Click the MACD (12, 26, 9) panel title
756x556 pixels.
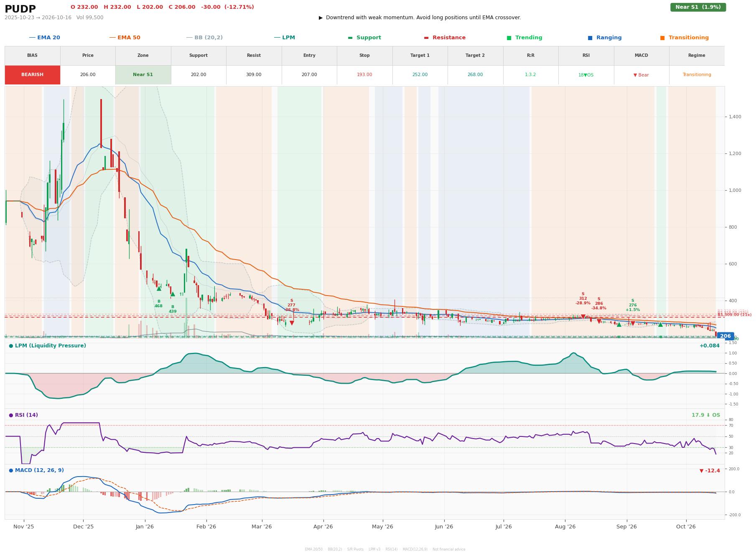[36, 470]
